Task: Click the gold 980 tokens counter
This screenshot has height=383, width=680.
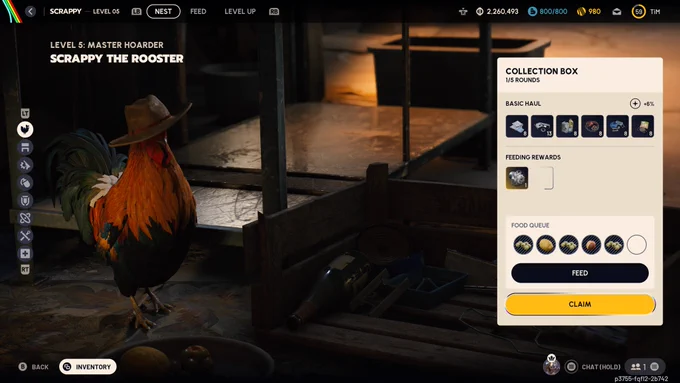Action: (x=589, y=11)
